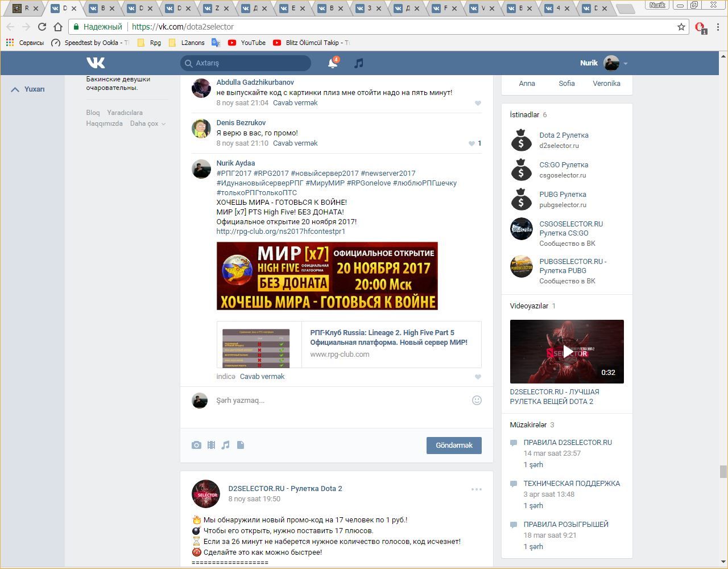Bookmark this page with the star
This screenshot has width=728, height=569.
(681, 27)
